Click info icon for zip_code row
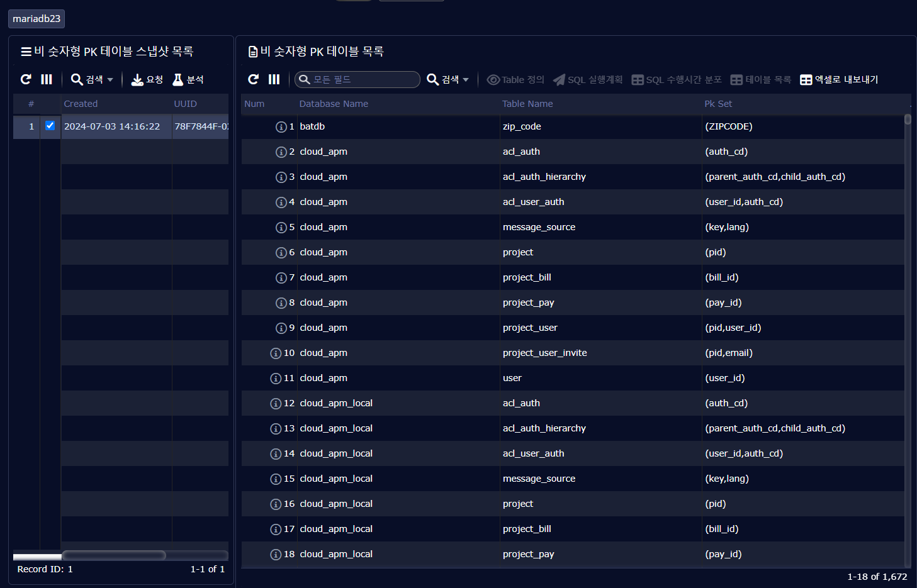 281,127
